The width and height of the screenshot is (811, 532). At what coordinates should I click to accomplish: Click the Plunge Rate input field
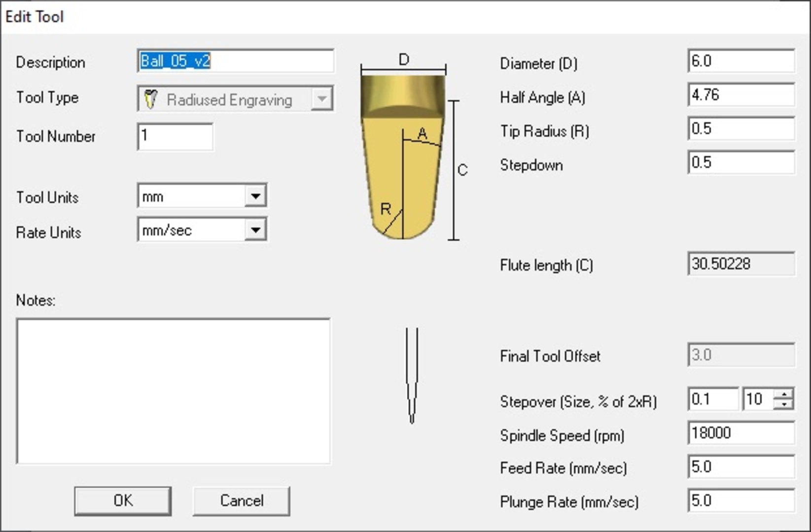(x=741, y=500)
